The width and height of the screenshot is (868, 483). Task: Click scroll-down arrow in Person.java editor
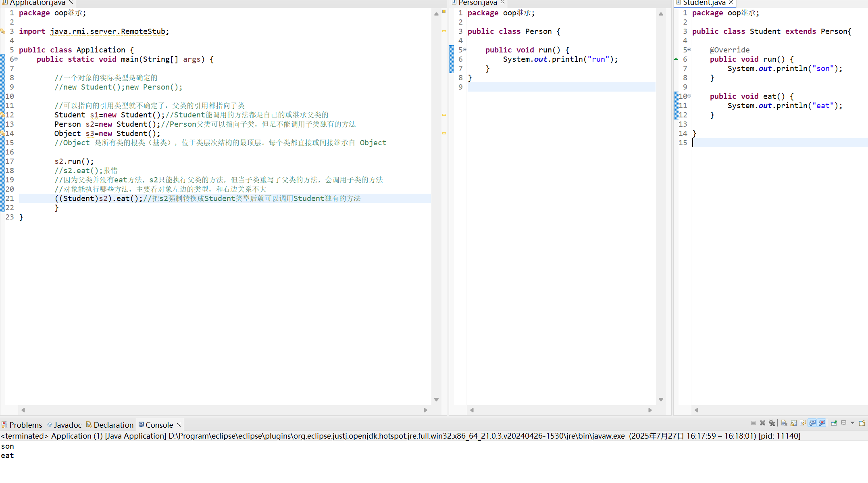[661, 399]
